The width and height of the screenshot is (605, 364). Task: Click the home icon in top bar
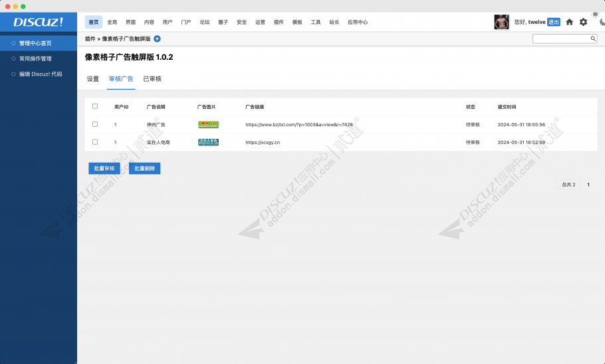tap(569, 22)
